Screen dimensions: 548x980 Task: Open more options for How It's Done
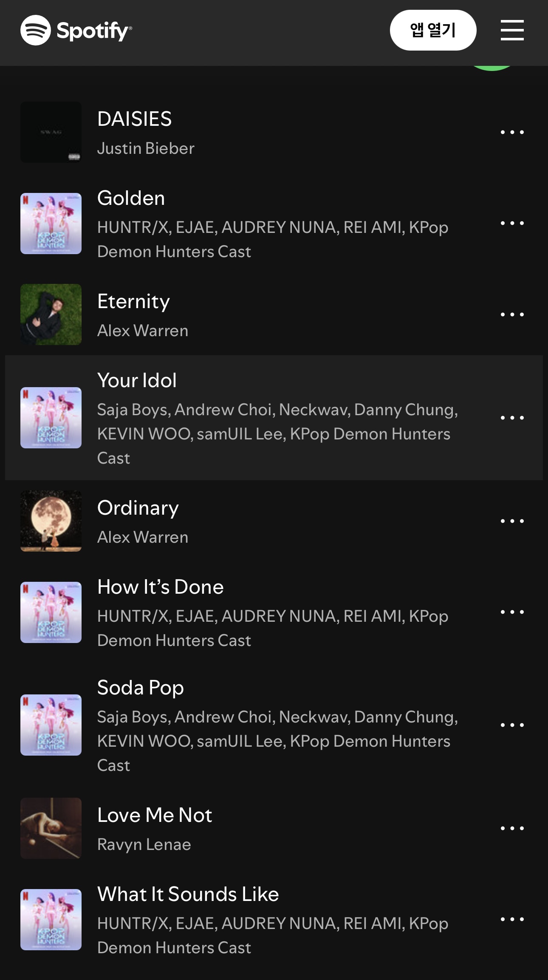click(x=512, y=612)
